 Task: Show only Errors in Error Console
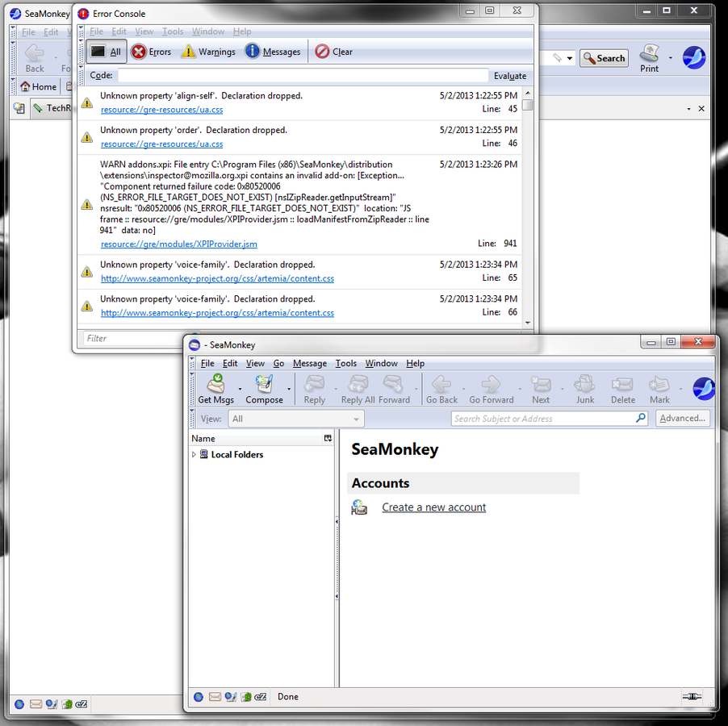tap(152, 52)
